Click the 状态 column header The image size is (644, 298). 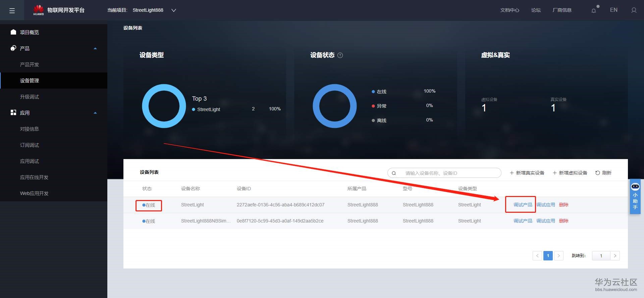click(147, 189)
